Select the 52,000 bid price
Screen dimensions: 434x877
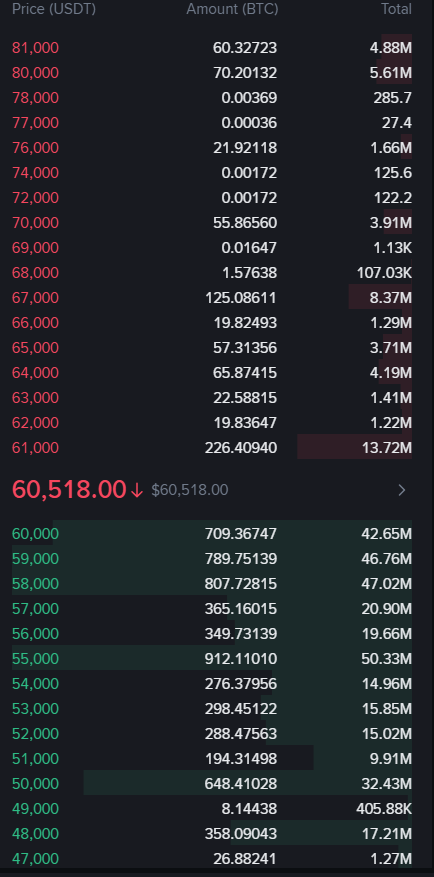(x=35, y=734)
